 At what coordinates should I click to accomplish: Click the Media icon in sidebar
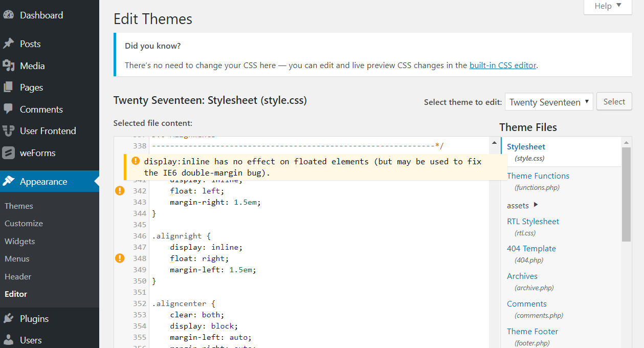tap(8, 66)
